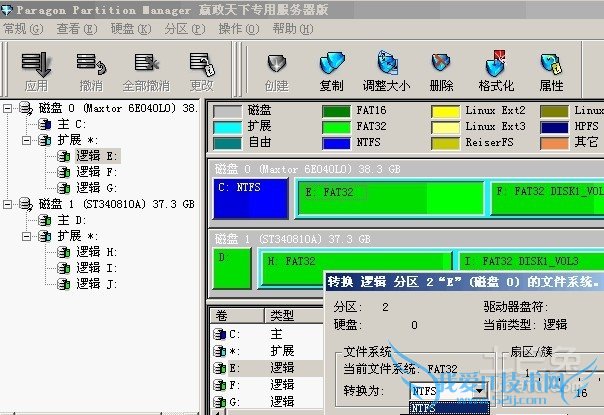
Task: Collapse the 磁盘 0 Maxtor tree node
Action: [7, 109]
